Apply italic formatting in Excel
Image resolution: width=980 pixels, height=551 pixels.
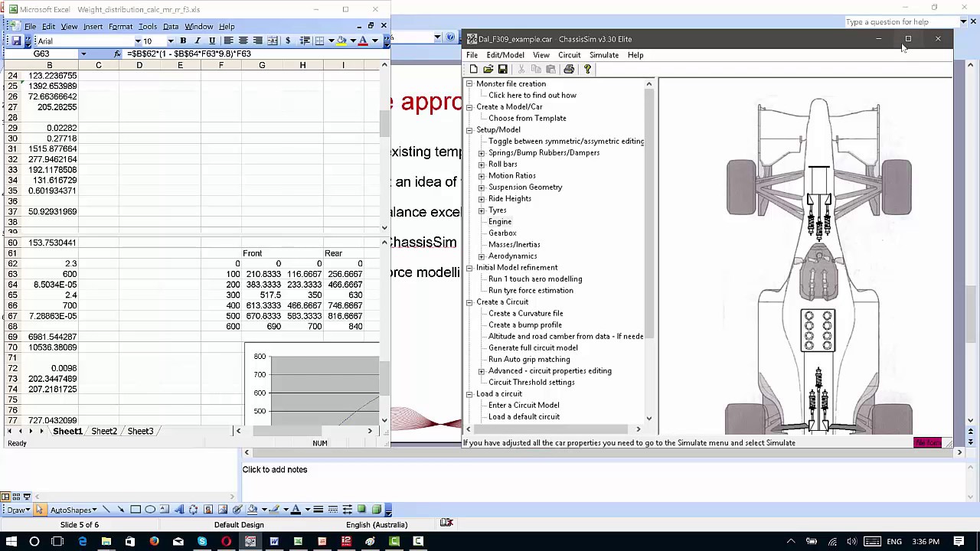tap(198, 41)
